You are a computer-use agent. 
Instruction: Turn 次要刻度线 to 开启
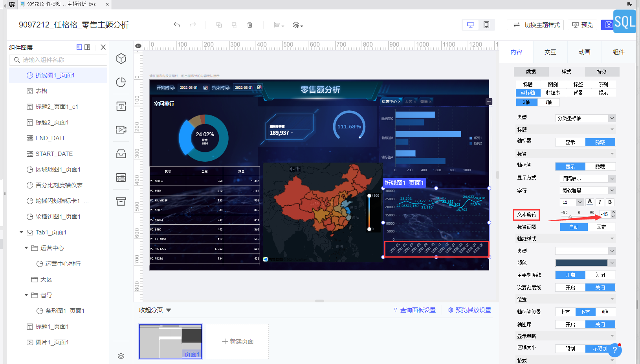570,287
